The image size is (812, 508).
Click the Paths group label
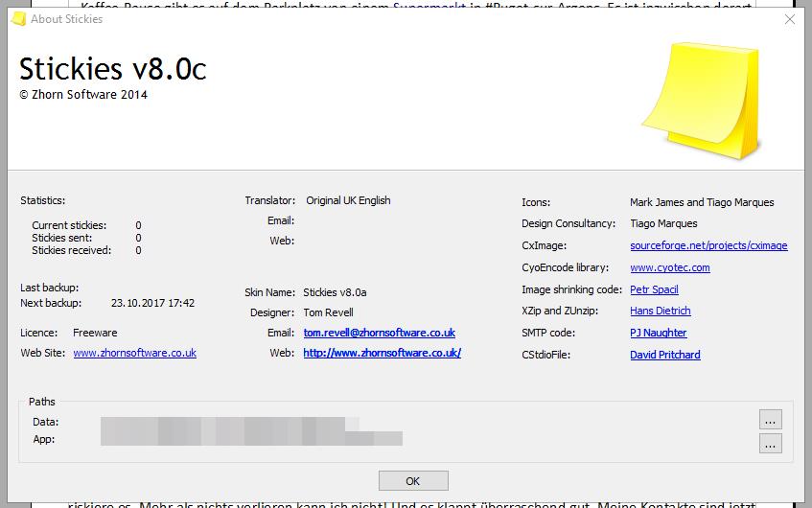42,402
